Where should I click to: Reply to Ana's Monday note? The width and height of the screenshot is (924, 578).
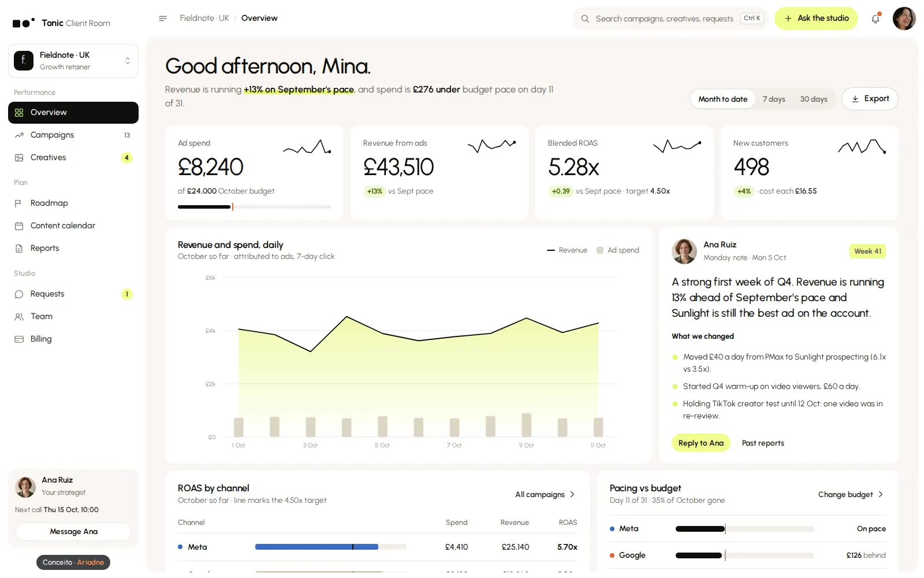coord(701,443)
